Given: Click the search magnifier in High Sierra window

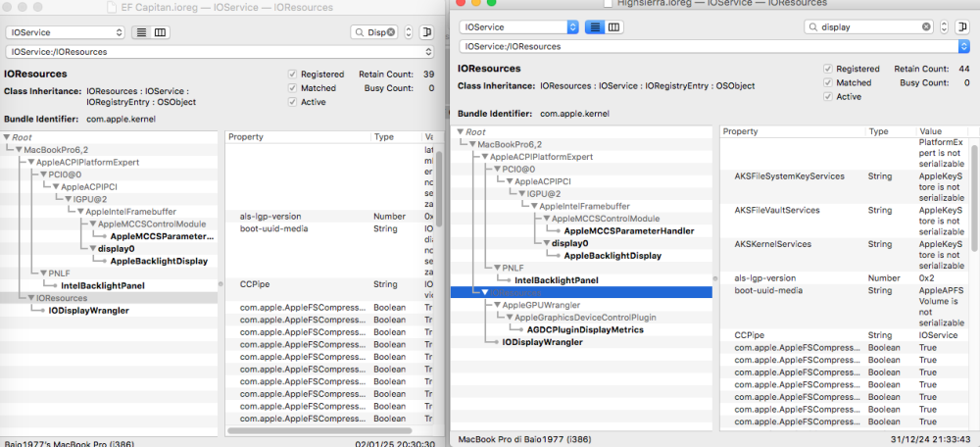Looking at the screenshot, I should (812, 27).
